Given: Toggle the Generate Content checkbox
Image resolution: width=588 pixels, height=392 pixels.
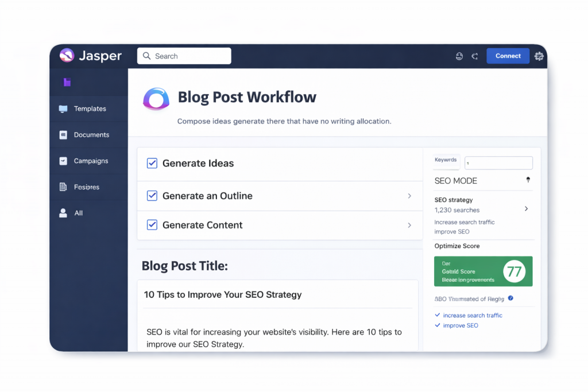Looking at the screenshot, I should coord(152,225).
